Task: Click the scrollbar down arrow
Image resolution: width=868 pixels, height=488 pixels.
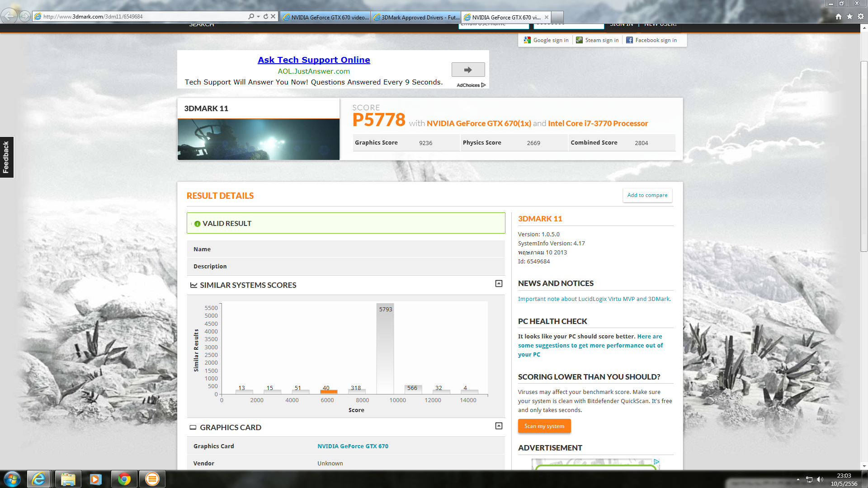Action: tap(864, 466)
